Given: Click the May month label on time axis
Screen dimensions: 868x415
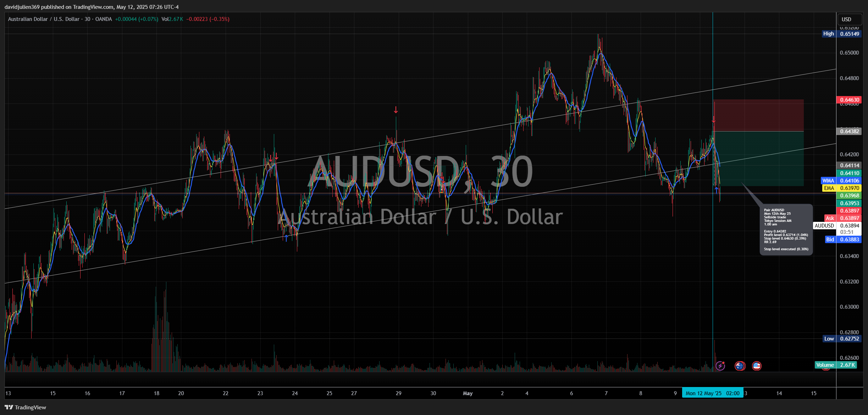Looking at the screenshot, I should click(x=468, y=393).
